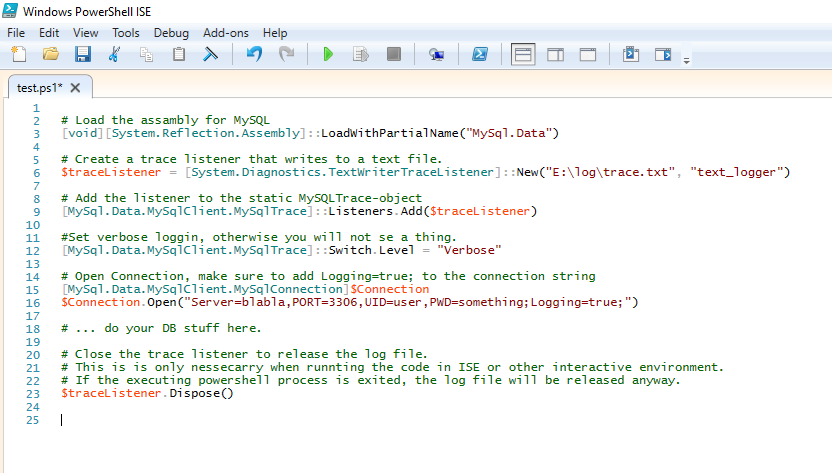Image resolution: width=832 pixels, height=473 pixels.
Task: Open the View menu
Action: [x=85, y=33]
